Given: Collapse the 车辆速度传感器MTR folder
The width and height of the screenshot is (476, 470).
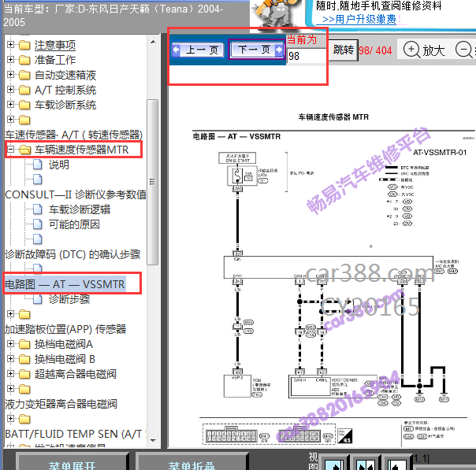Looking at the screenshot, I should (10, 149).
